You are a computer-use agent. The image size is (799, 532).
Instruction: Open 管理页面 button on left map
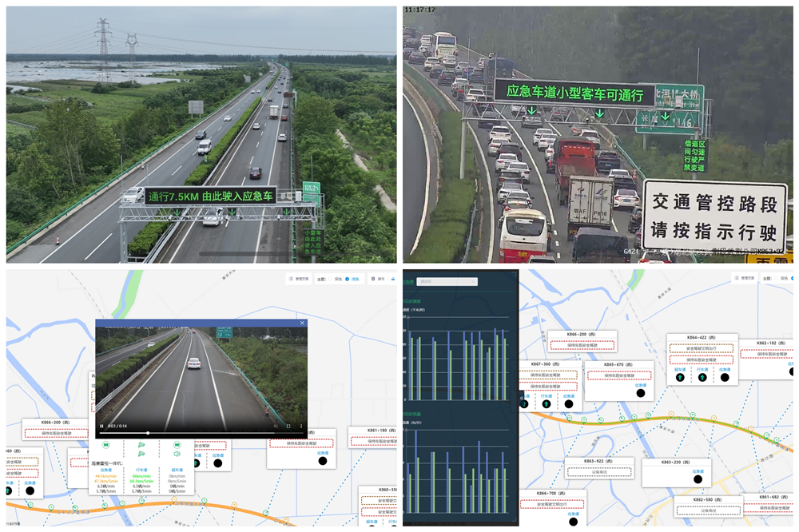pyautogui.click(x=299, y=279)
